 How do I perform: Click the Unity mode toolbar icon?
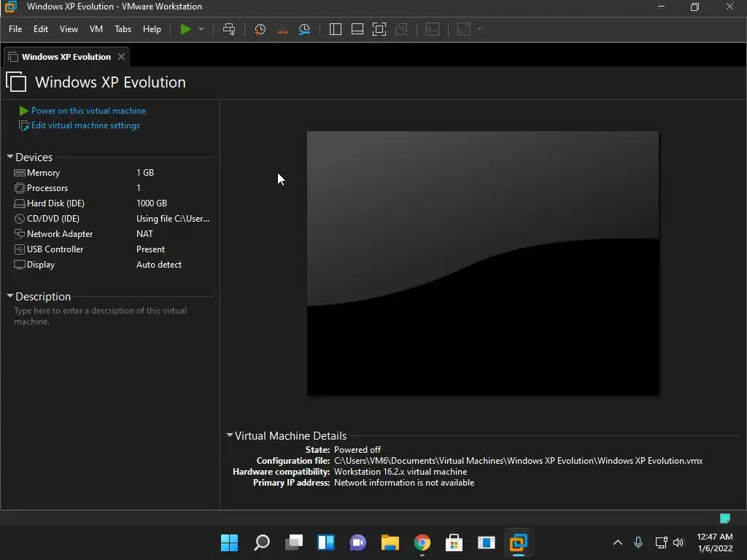[x=401, y=29]
